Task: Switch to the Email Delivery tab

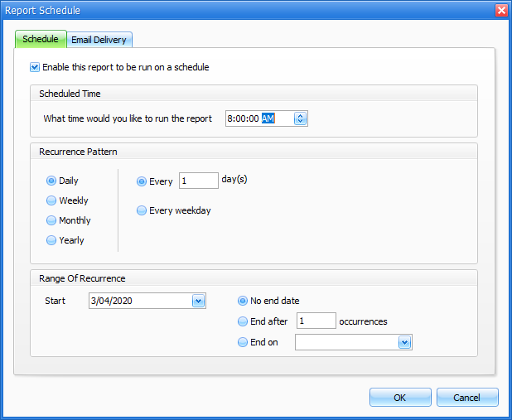Action: coord(99,40)
